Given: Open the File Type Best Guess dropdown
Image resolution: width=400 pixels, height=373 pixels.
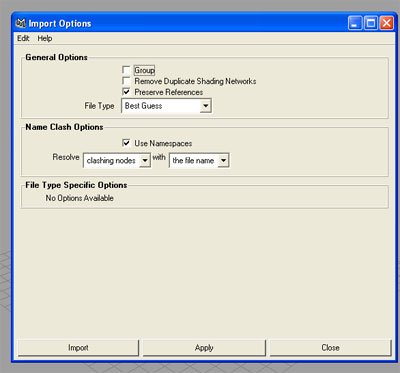Looking at the screenshot, I should [x=166, y=106].
